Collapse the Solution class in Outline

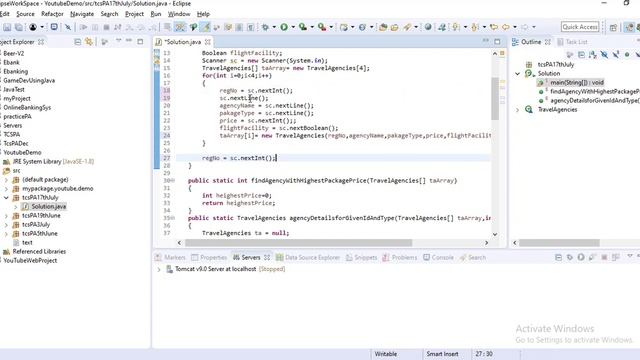518,74
